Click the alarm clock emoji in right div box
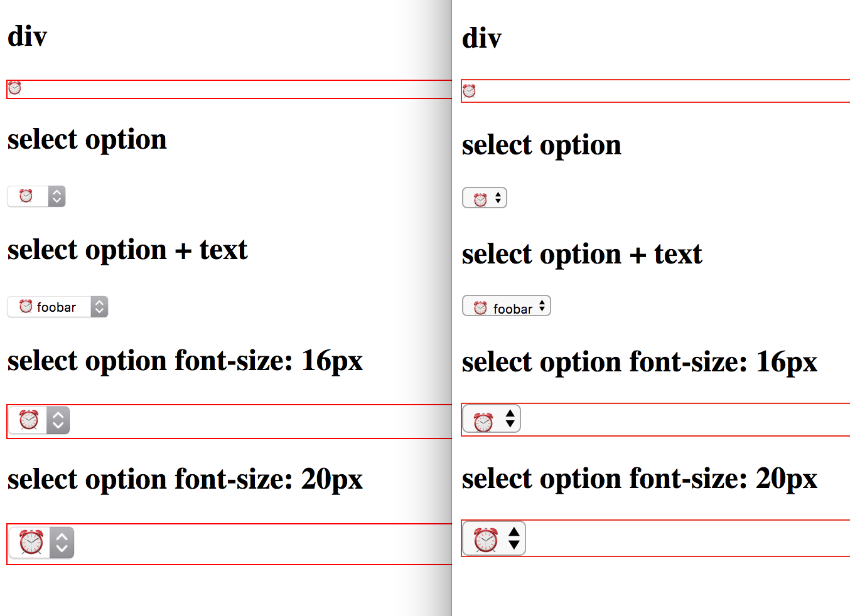850x616 pixels. [469, 91]
